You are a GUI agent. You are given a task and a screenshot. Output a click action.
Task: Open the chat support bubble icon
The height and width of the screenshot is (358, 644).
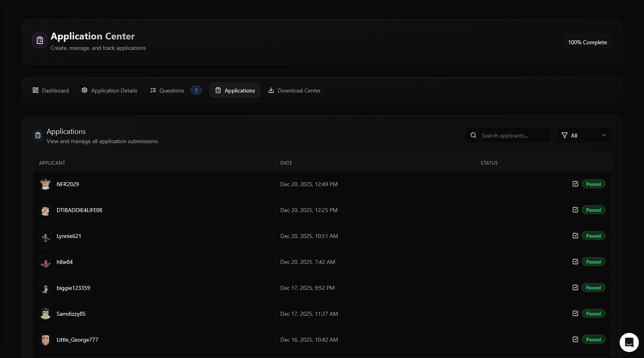pyautogui.click(x=629, y=342)
